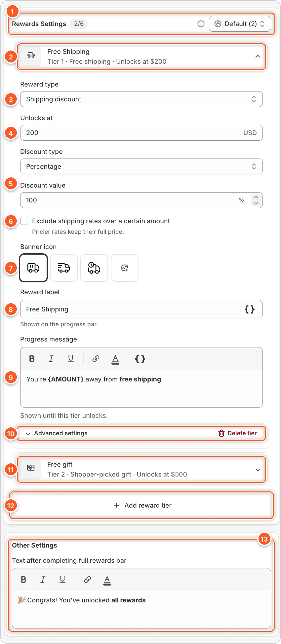
Task: Click the Free gift tier gift icon
Action: pos(31,468)
